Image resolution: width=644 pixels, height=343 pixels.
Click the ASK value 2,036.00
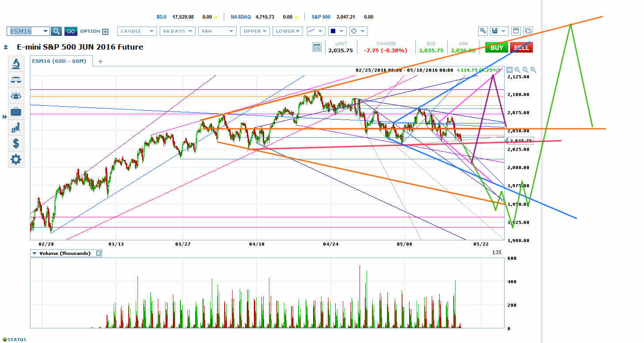tap(463, 50)
